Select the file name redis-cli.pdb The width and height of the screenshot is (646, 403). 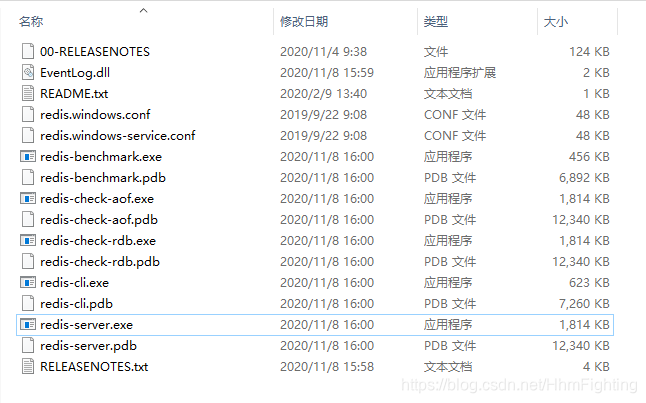[x=76, y=304]
